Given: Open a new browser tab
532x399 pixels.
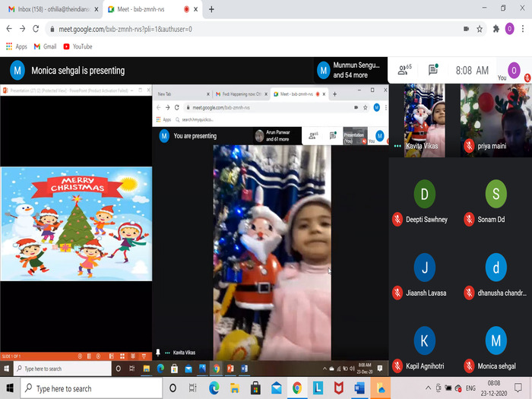Looking at the screenshot, I should 211,9.
